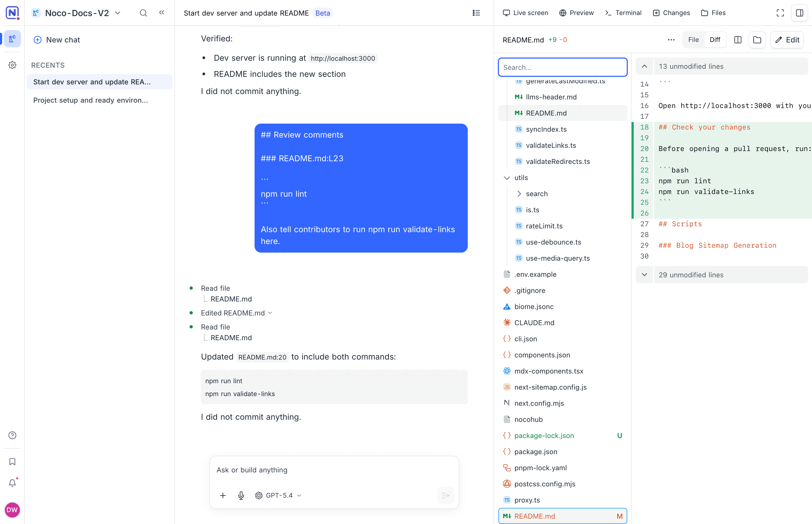Expand the search folder
This screenshot has width=812, height=524.
[519, 194]
